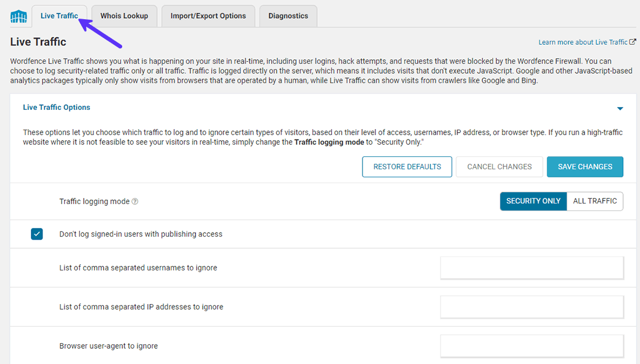640x364 pixels.
Task: Switch to the Live Traffic tab
Action: click(x=59, y=16)
